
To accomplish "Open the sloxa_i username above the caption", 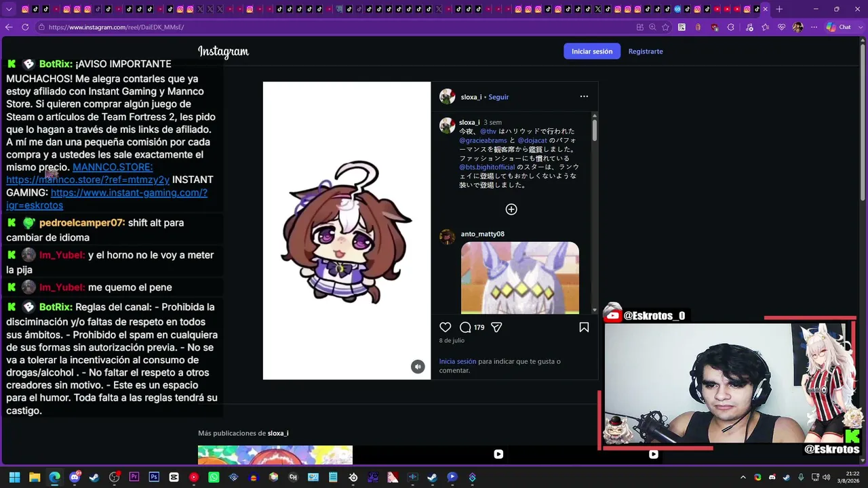I will (x=469, y=123).
